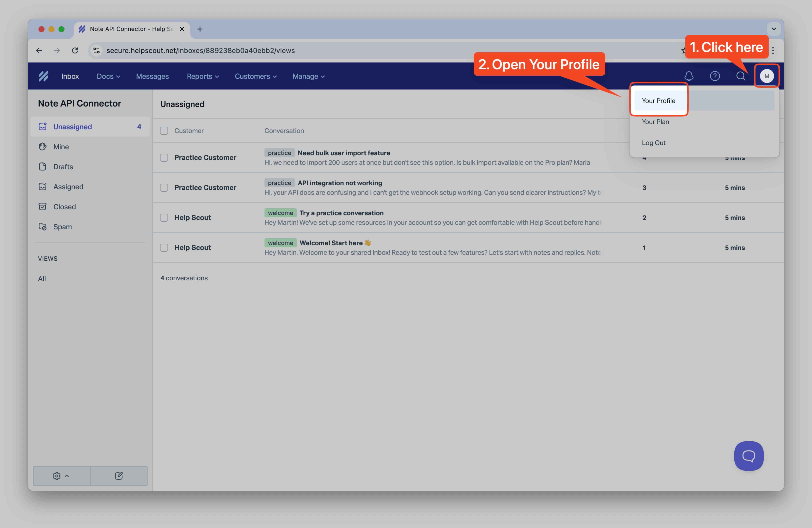The image size is (812, 528).
Task: Open the notifications bell icon
Action: tap(689, 76)
